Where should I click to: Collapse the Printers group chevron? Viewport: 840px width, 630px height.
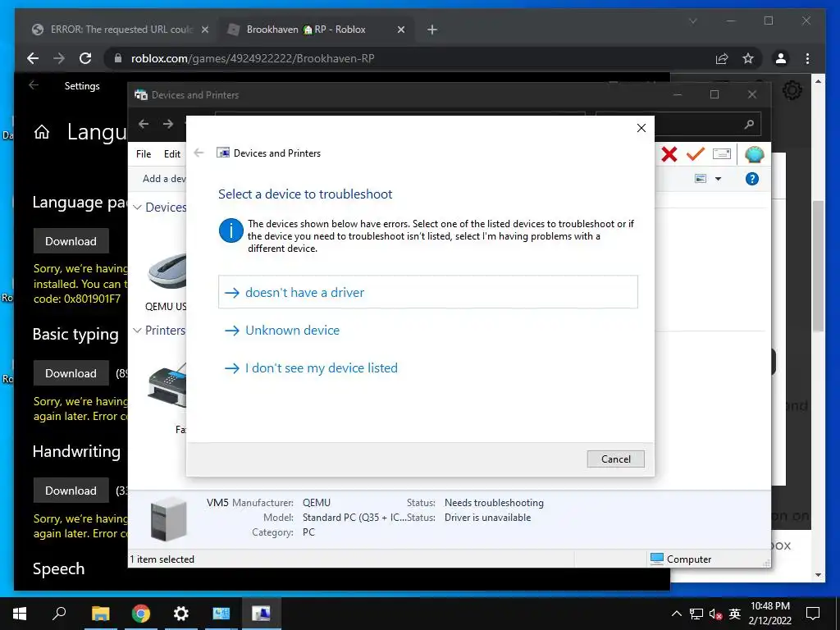(138, 331)
